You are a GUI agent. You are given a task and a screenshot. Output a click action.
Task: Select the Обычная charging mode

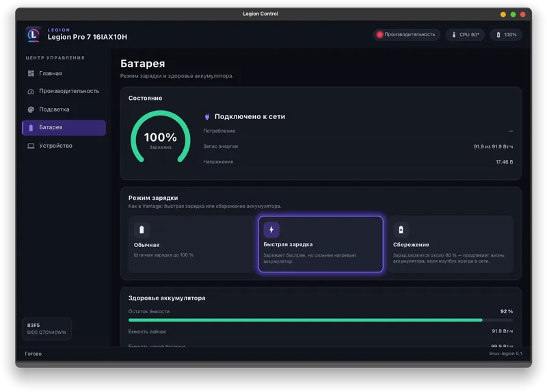[x=191, y=244]
